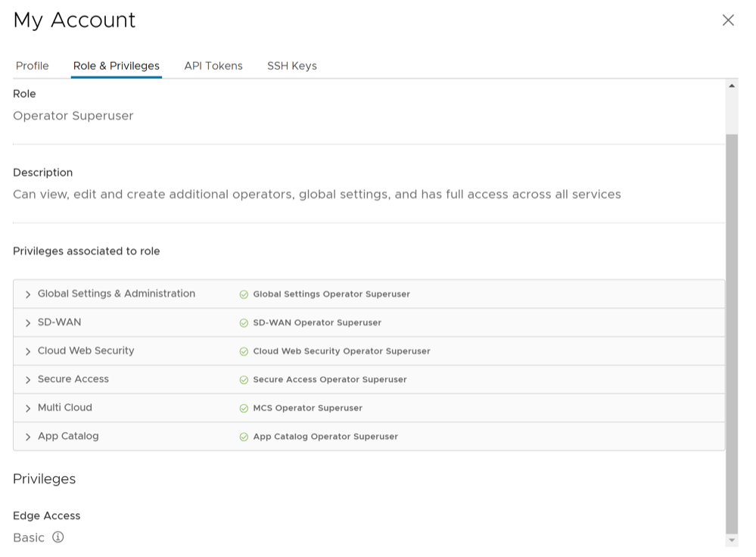This screenshot has width=756, height=557.
Task: Click green check icon for Global Settings Operator Superuser
Action: point(244,294)
